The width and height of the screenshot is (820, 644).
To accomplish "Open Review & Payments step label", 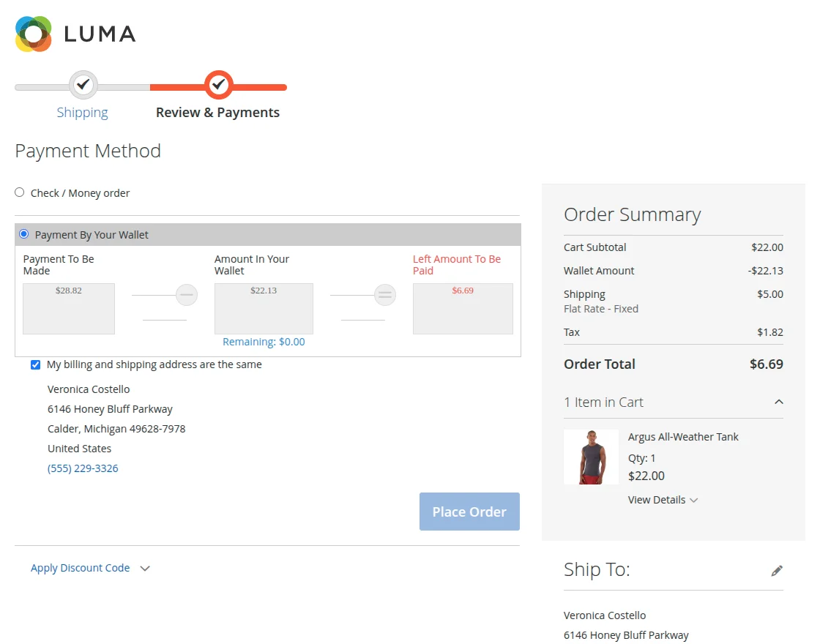I will (217, 113).
